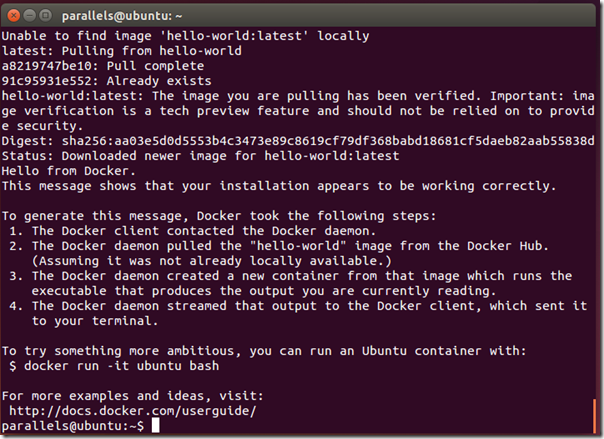Click the white cursor block at the prompt

pyautogui.click(x=155, y=426)
